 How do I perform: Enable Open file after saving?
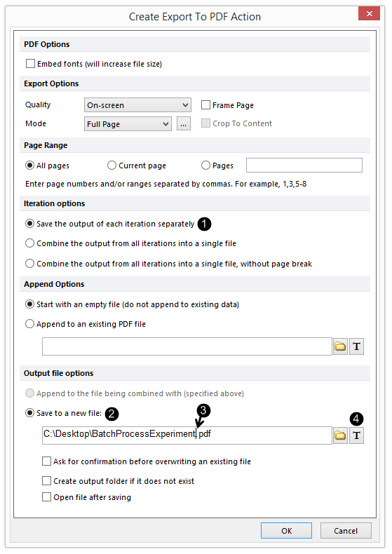click(x=46, y=497)
